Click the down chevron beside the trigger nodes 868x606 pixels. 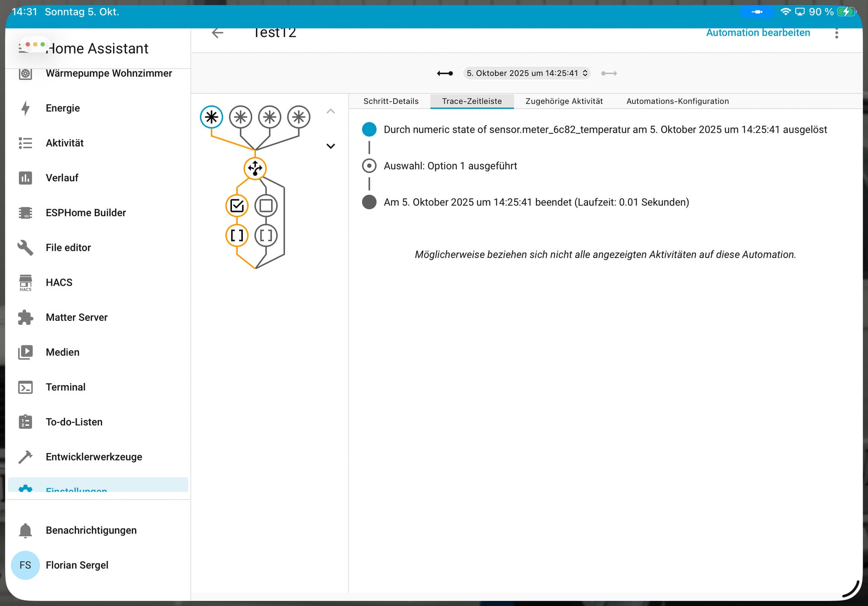(x=330, y=146)
